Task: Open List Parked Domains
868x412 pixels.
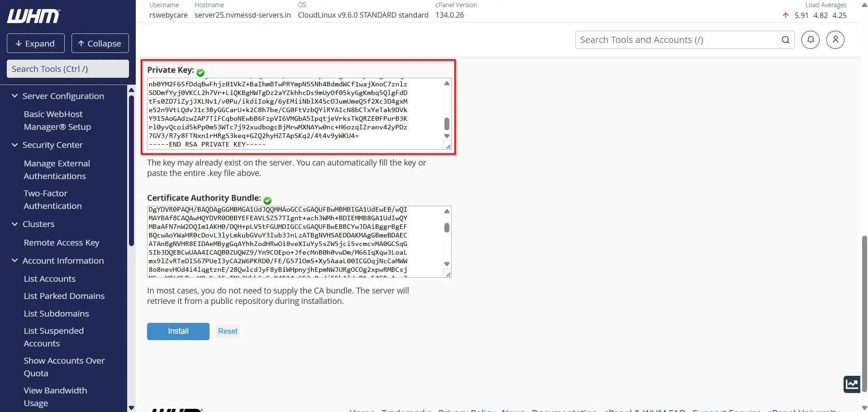Action: click(64, 296)
